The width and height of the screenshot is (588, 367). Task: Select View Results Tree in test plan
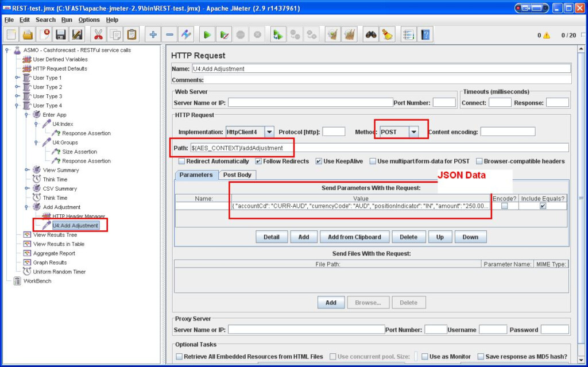(x=55, y=234)
